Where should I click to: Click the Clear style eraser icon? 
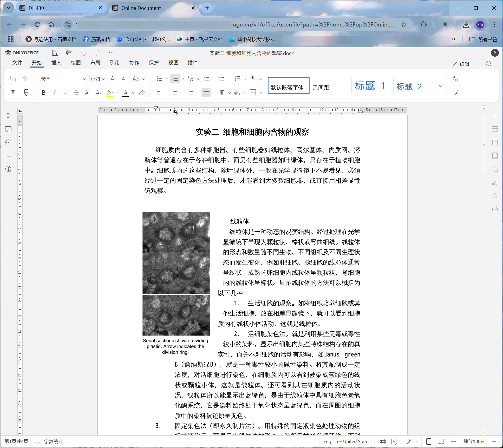coord(142,93)
